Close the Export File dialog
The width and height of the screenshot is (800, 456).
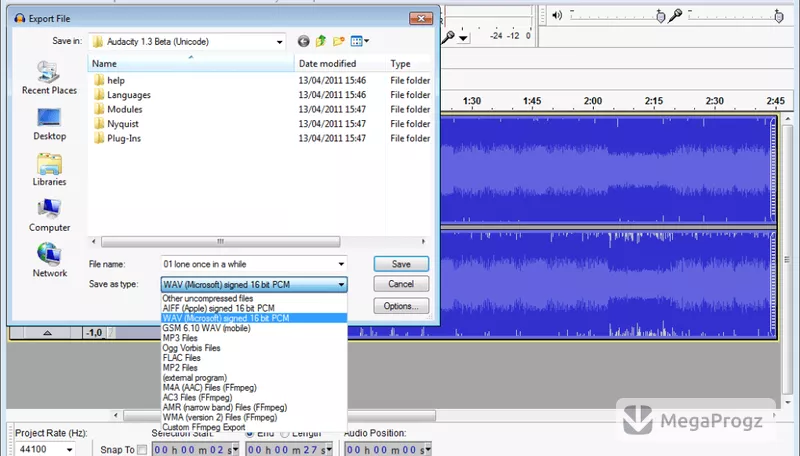[x=421, y=18]
